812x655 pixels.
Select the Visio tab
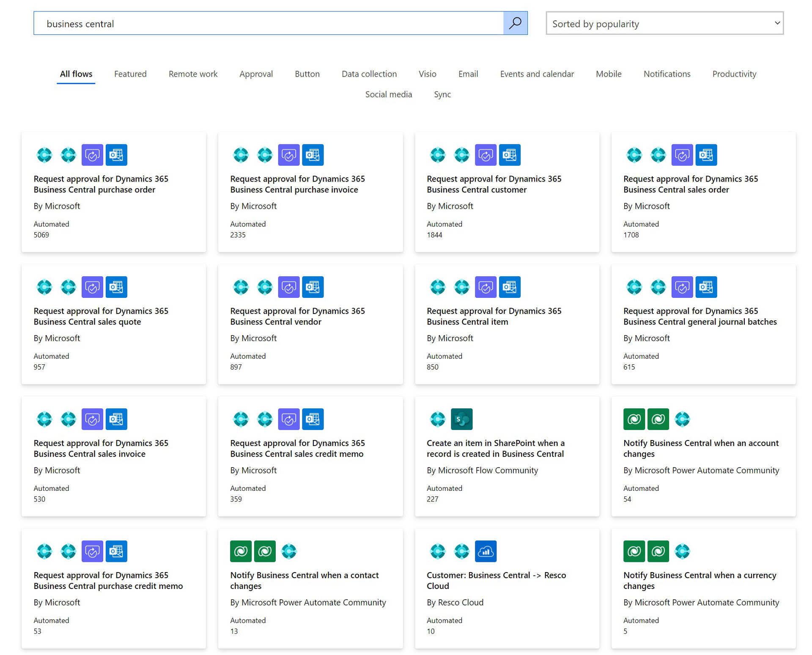427,74
